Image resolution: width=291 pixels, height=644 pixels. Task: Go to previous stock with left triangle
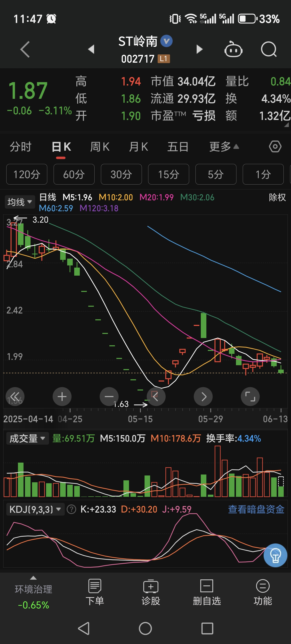(x=91, y=49)
